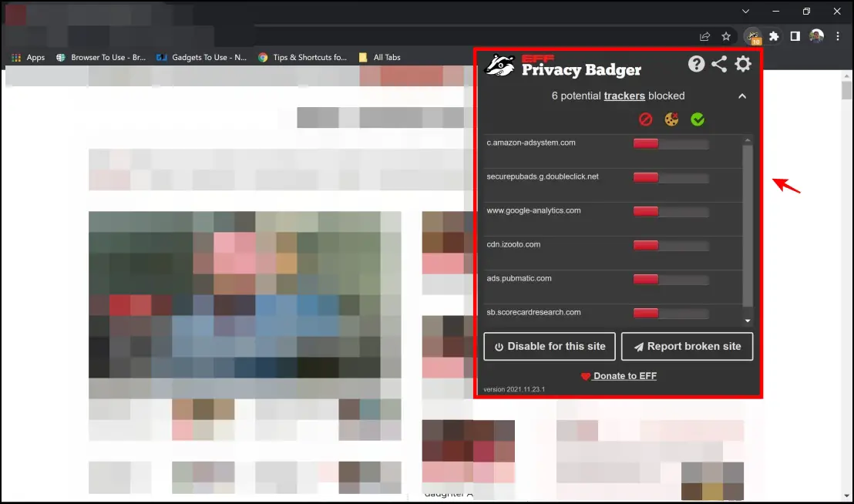Image resolution: width=854 pixels, height=504 pixels.
Task: Click the Privacy Badger badger logo
Action: click(x=499, y=66)
